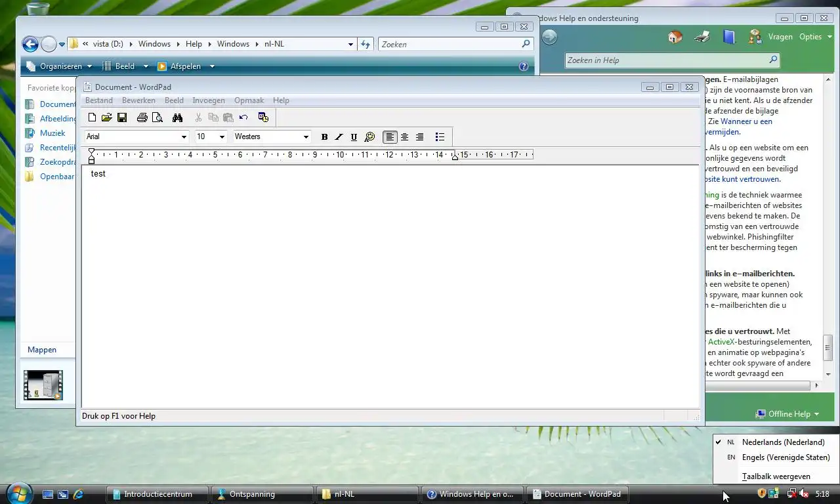The image size is (840, 504).
Task: Click the muted volume tray icon
Action: [x=803, y=493]
